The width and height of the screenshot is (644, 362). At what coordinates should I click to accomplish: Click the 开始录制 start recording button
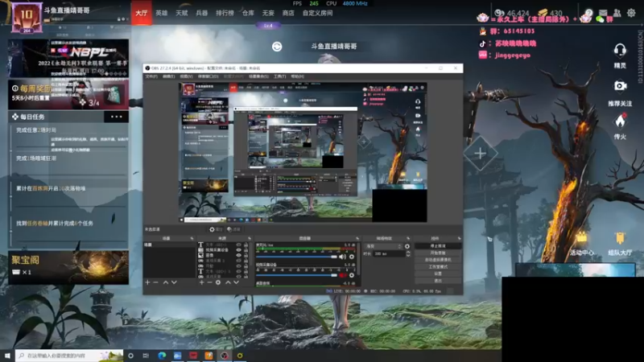(x=438, y=253)
